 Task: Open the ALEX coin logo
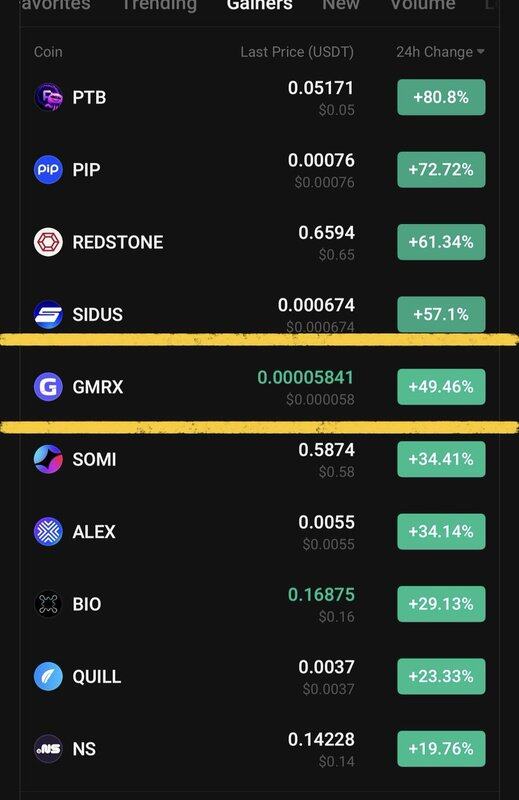tap(48, 532)
